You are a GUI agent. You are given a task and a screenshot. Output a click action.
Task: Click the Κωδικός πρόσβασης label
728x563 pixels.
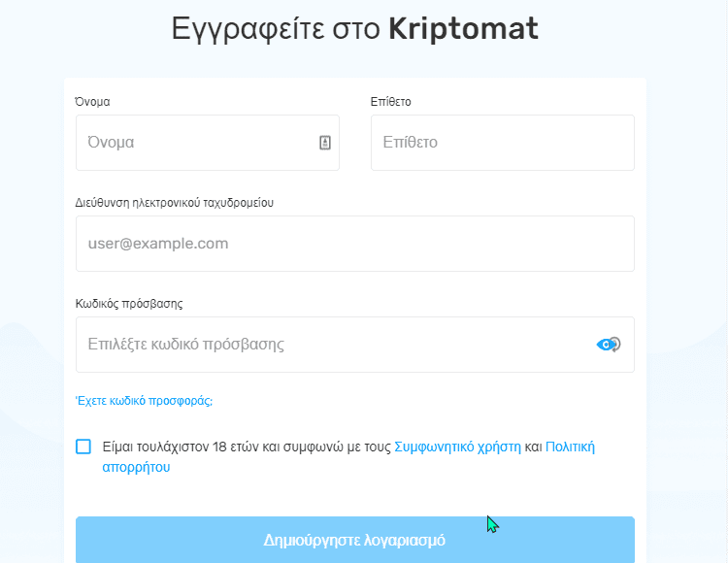[129, 304]
